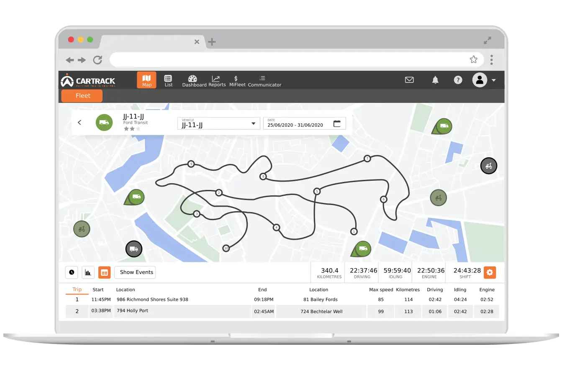Click the clock timeline view icon
The image size is (562, 392).
coord(72,272)
